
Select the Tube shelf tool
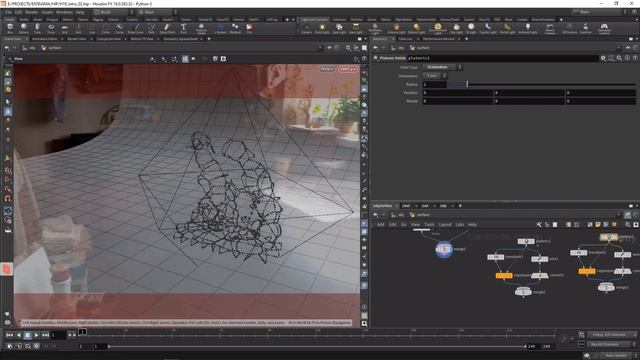coord(37,28)
